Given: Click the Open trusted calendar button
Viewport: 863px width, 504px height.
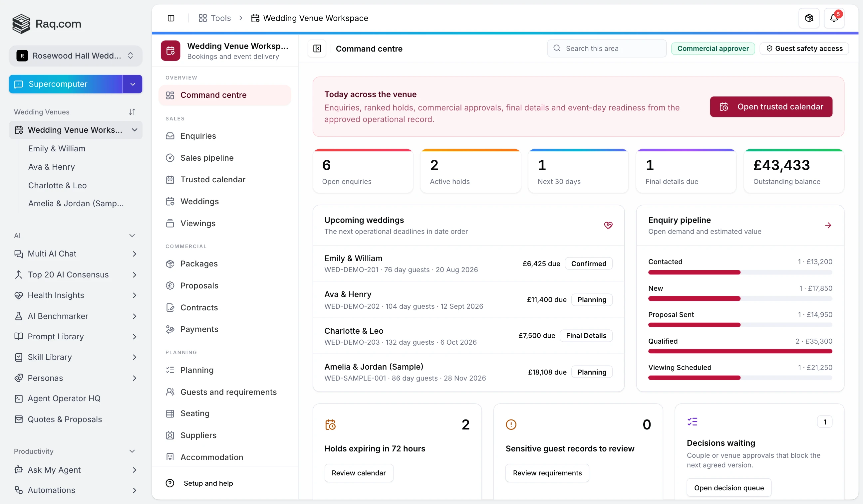Looking at the screenshot, I should tap(771, 107).
